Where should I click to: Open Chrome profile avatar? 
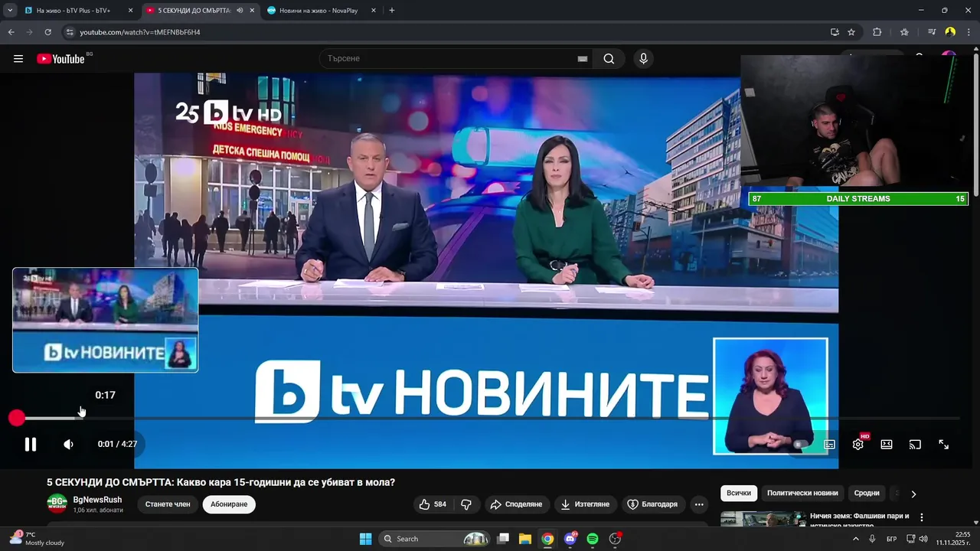[x=950, y=32]
